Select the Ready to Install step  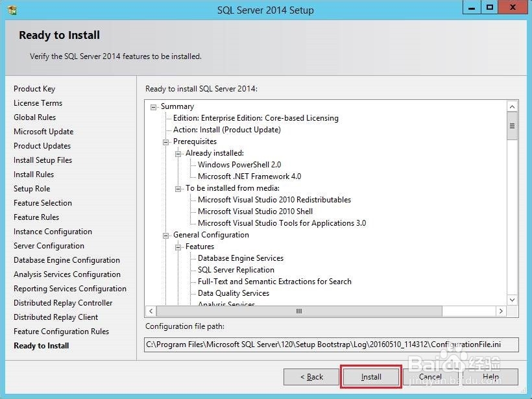click(42, 346)
